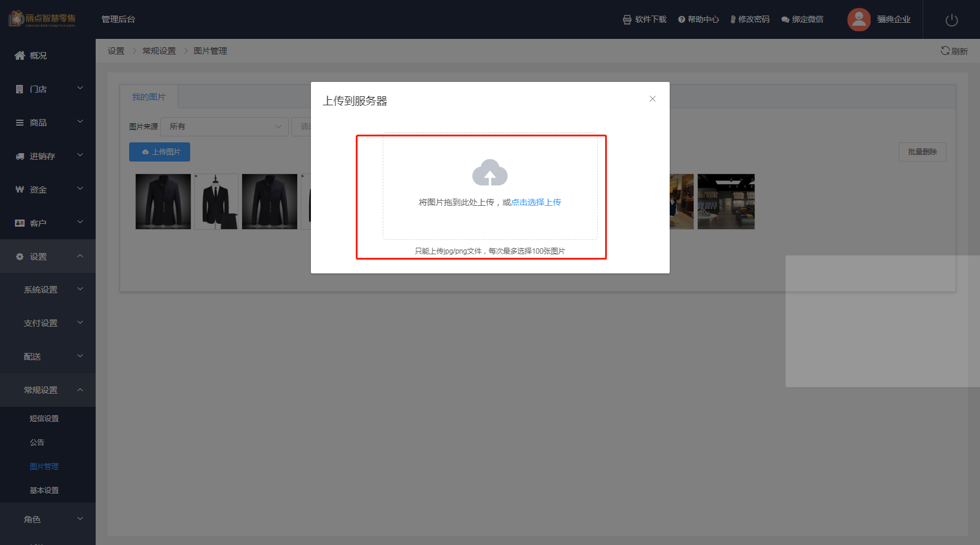
Task: Click the power logout icon
Action: (x=951, y=20)
